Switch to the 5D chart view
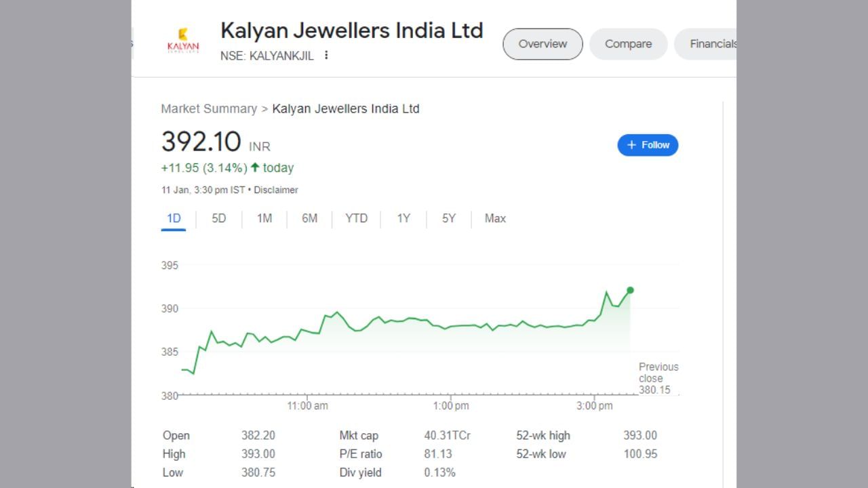 (218, 218)
